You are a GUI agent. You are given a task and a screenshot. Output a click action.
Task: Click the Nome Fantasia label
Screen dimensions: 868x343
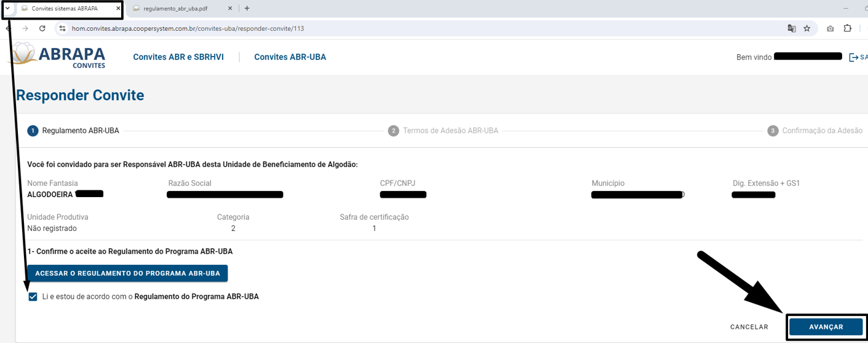click(x=52, y=184)
